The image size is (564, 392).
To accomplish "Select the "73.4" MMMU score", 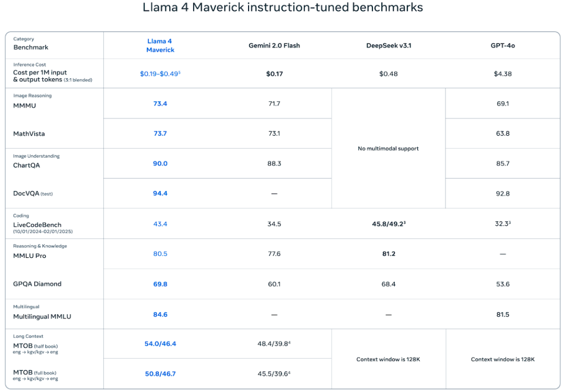I will [x=160, y=103].
